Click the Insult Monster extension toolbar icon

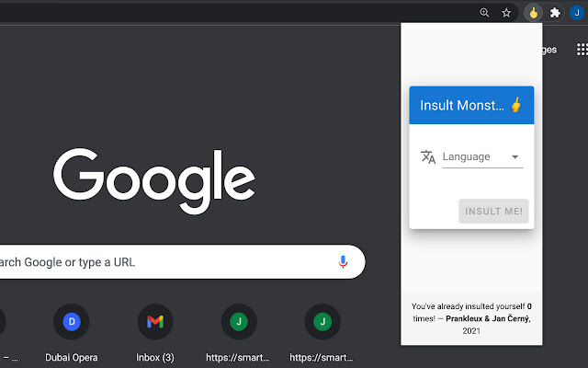533,13
